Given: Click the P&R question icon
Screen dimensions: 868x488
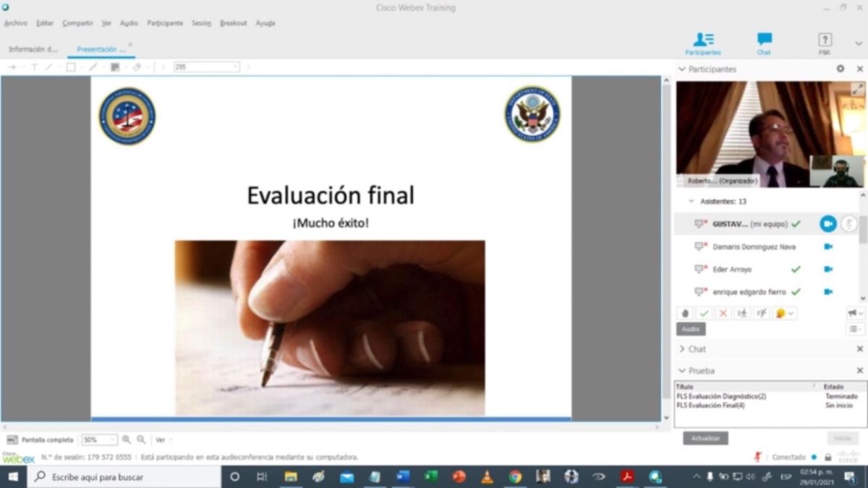Looking at the screenshot, I should tap(825, 42).
